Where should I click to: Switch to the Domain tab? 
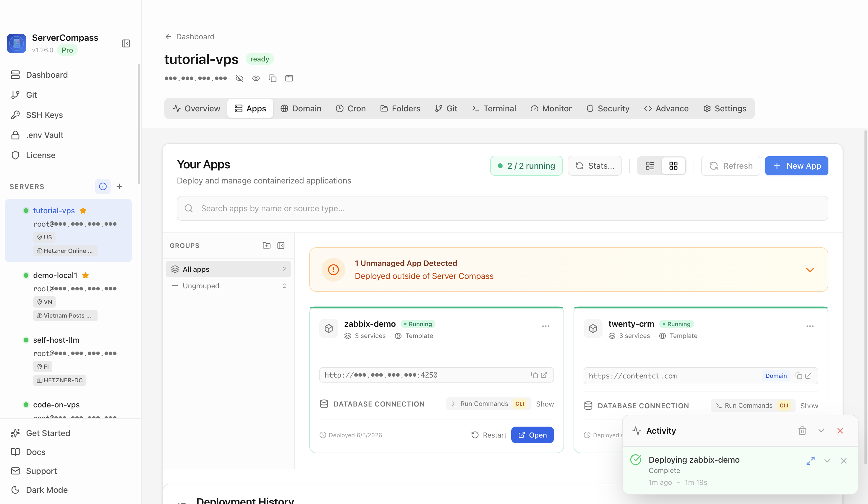click(x=301, y=108)
